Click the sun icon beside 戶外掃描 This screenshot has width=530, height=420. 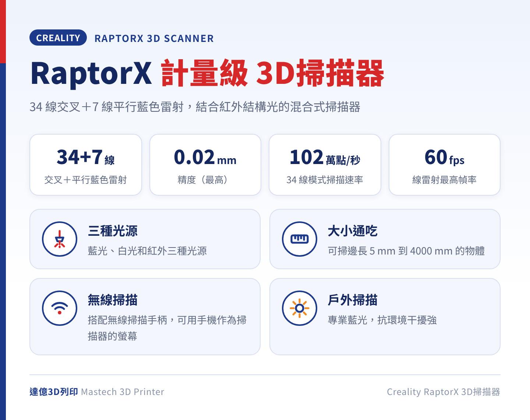[x=300, y=308]
